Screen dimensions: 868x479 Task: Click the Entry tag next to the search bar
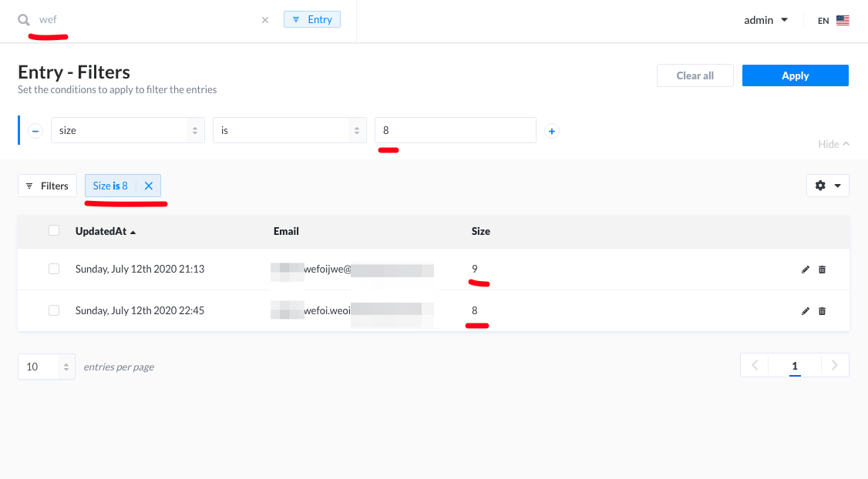tap(311, 18)
